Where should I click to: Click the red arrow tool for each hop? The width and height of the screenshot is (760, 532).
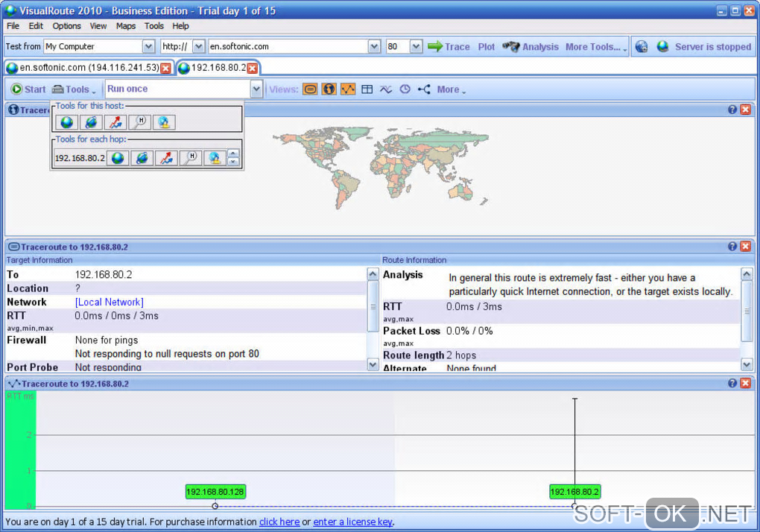tap(167, 158)
